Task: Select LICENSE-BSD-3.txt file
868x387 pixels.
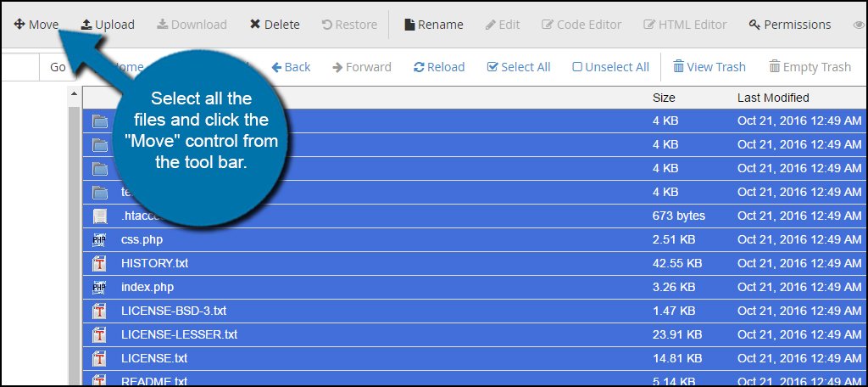Action: point(174,311)
